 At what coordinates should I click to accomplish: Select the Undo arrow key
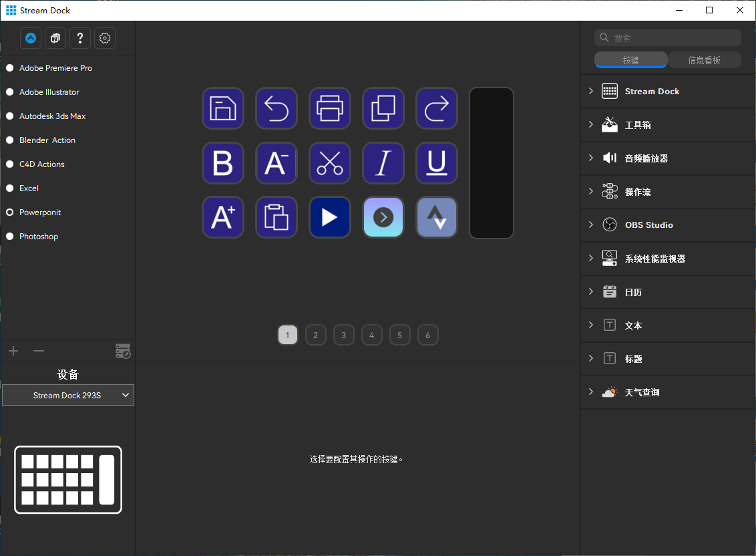coord(276,108)
